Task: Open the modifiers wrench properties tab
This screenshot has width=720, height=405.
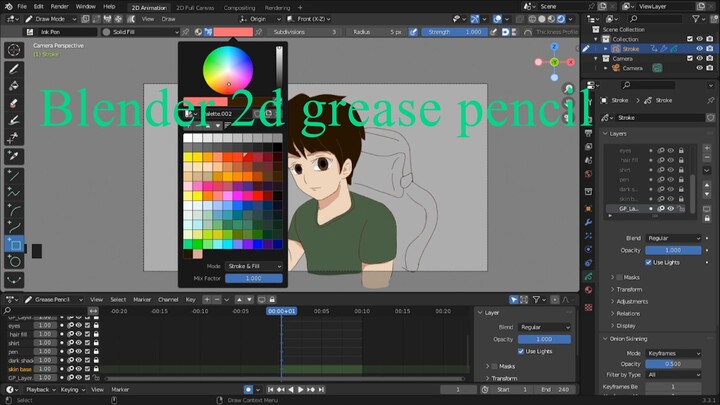Action: (x=589, y=222)
